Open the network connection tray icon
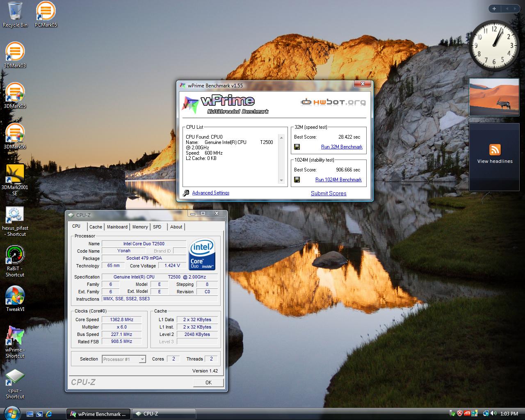 click(x=486, y=413)
